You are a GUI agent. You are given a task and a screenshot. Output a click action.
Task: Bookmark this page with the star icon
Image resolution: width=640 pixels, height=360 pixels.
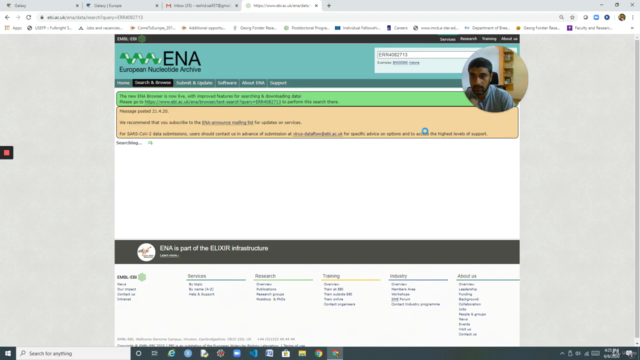pos(572,17)
